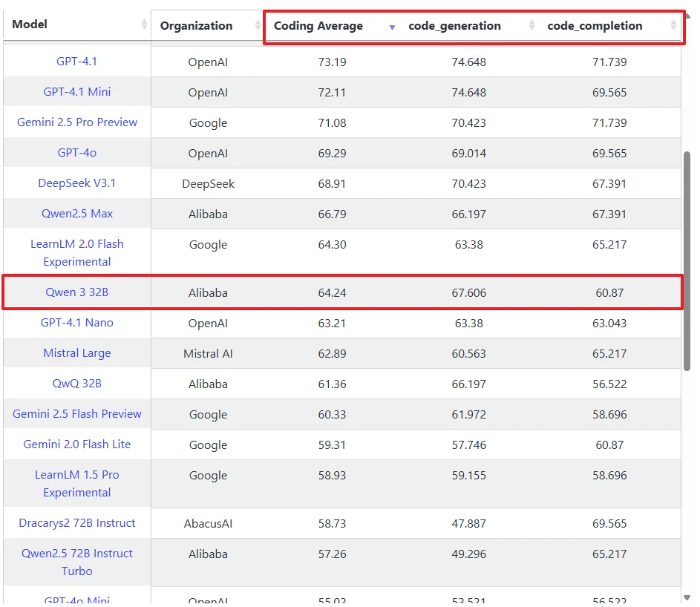Select the 59.155 code_generation value

click(x=468, y=475)
